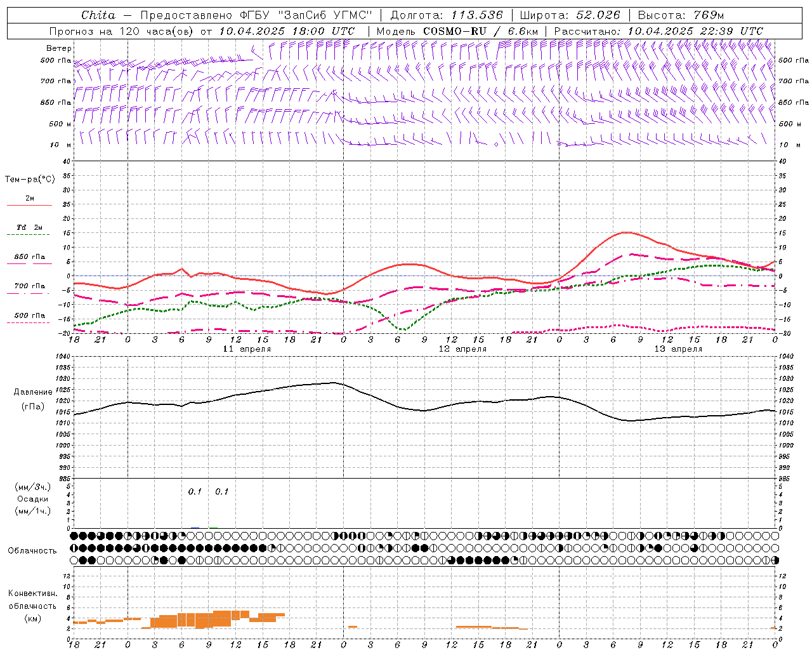The width and height of the screenshot is (812, 650).
Task: Click the 500 гПа label in temperature legend
Action: click(x=30, y=315)
